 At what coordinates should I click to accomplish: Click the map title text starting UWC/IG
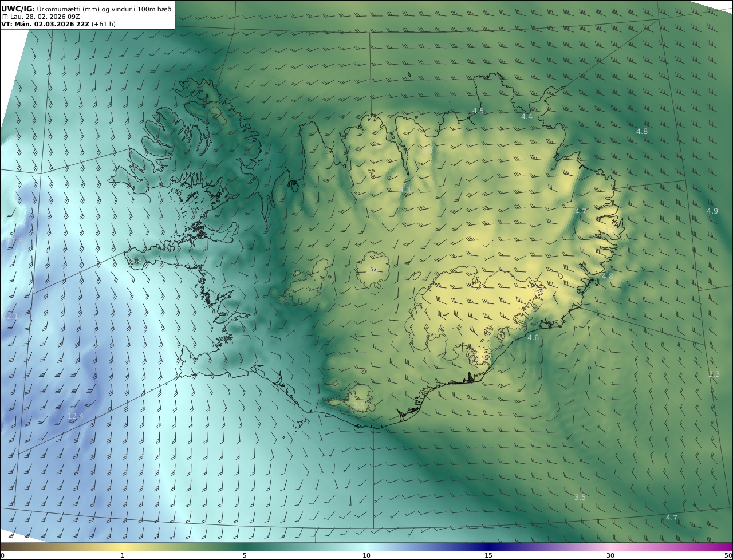click(86, 9)
